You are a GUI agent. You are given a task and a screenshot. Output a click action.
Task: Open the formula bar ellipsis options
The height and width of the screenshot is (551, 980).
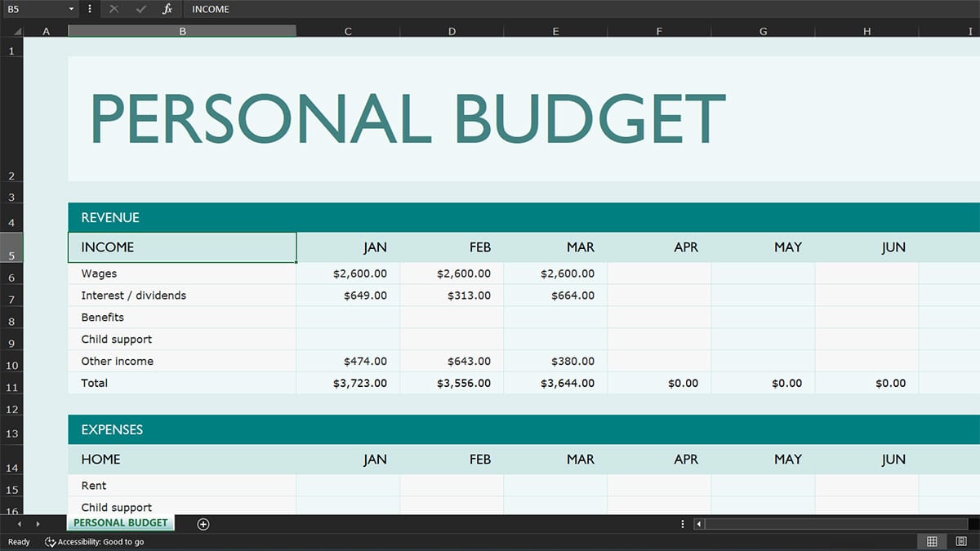click(x=88, y=9)
